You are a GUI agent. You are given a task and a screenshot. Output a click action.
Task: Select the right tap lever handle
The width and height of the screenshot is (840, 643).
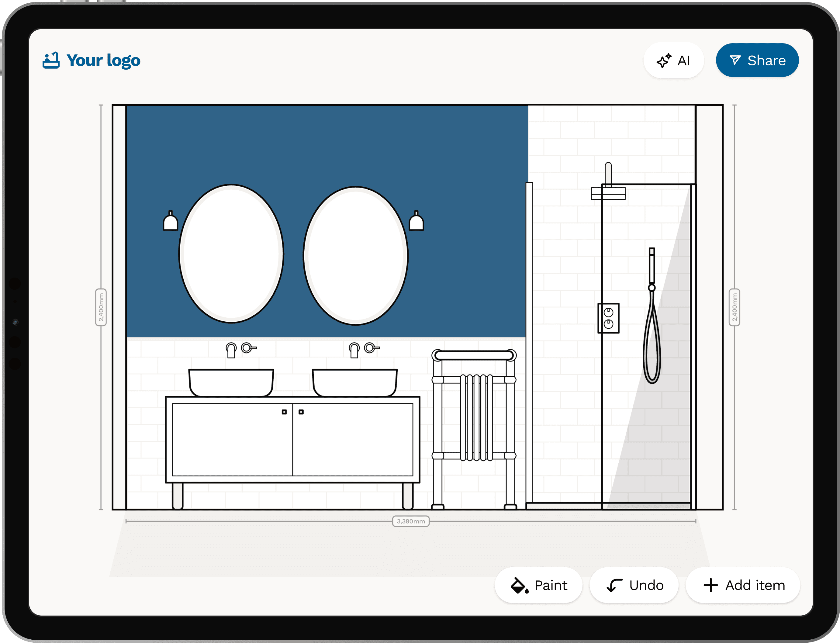[372, 347]
